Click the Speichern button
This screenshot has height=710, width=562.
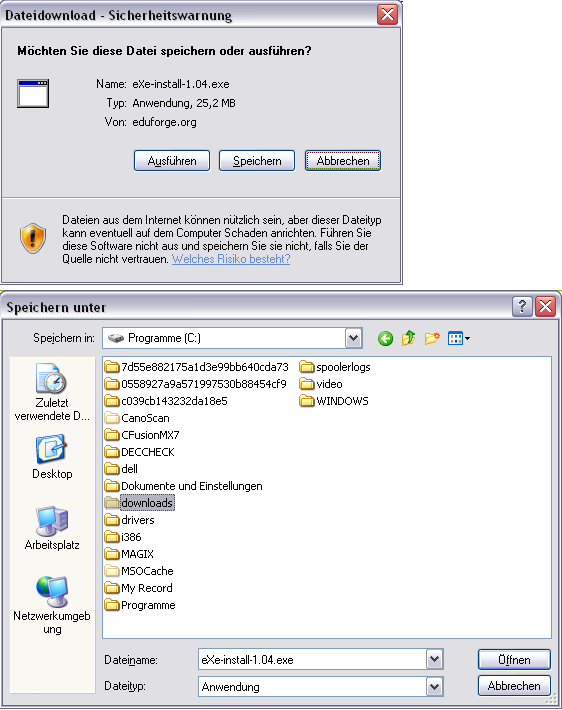[257, 161]
